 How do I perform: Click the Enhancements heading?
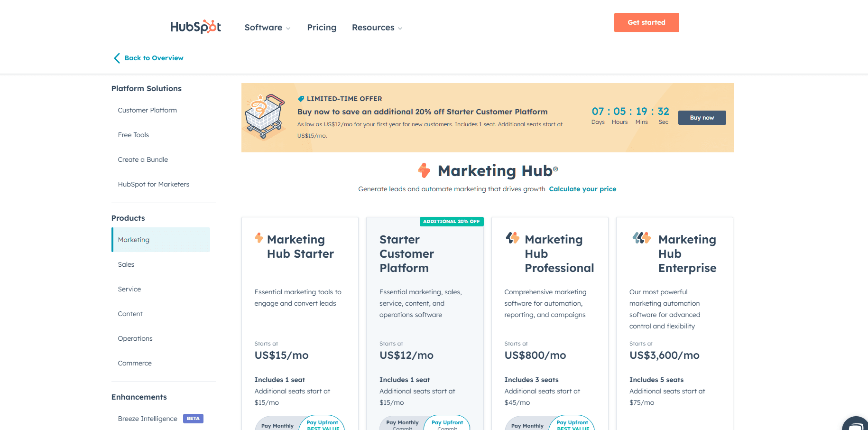click(139, 397)
